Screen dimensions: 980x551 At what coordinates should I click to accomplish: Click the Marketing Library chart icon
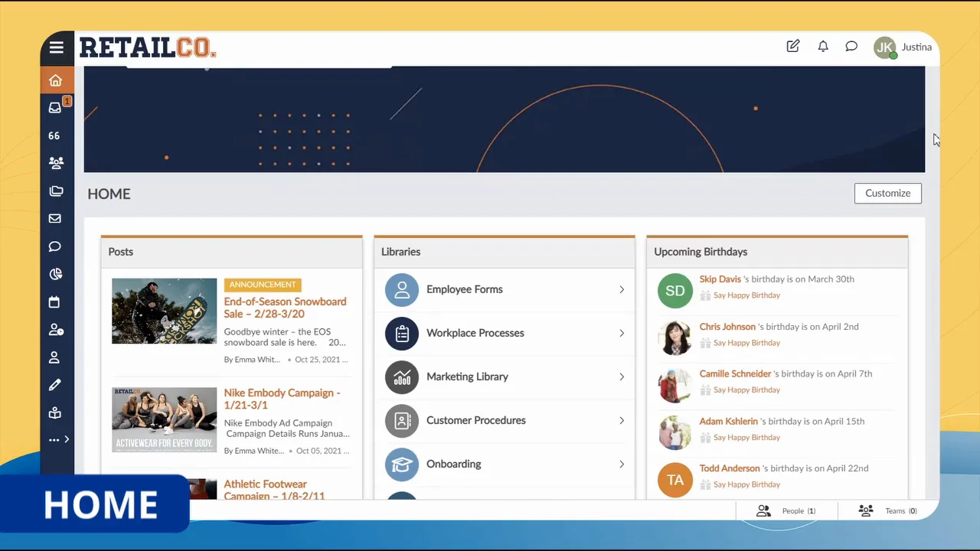tap(402, 377)
